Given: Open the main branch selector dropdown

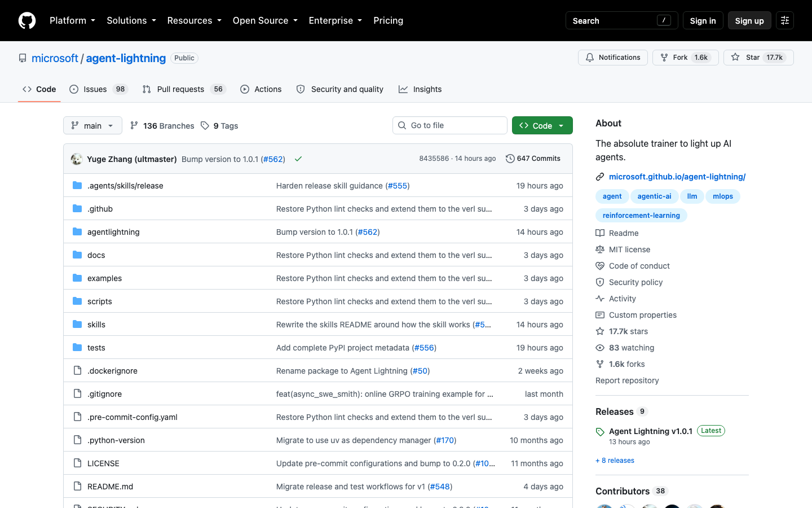Looking at the screenshot, I should pos(92,125).
